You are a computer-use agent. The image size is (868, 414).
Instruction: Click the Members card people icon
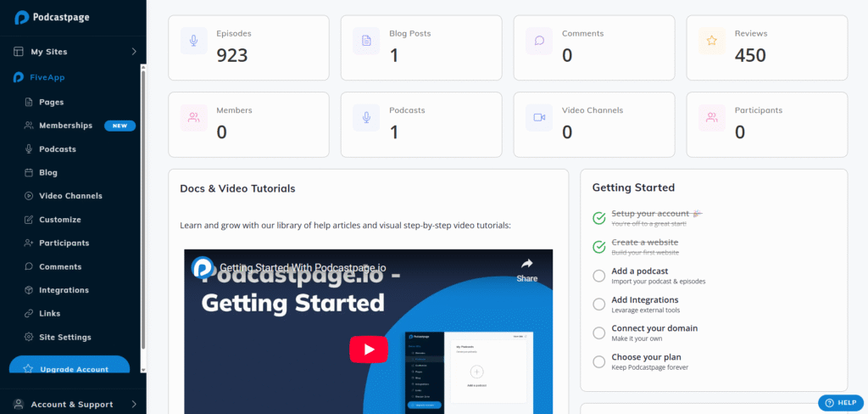click(194, 117)
